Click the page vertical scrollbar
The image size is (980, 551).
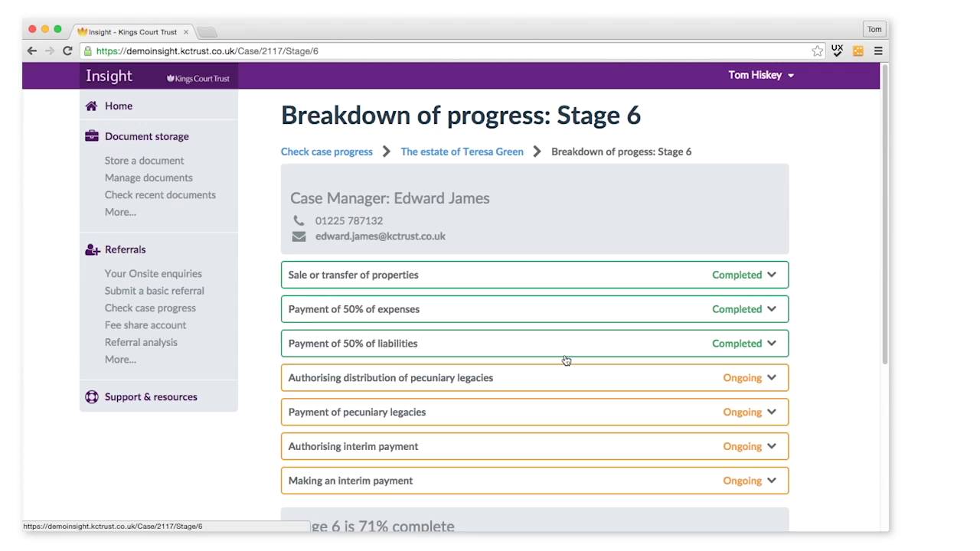[x=885, y=214]
